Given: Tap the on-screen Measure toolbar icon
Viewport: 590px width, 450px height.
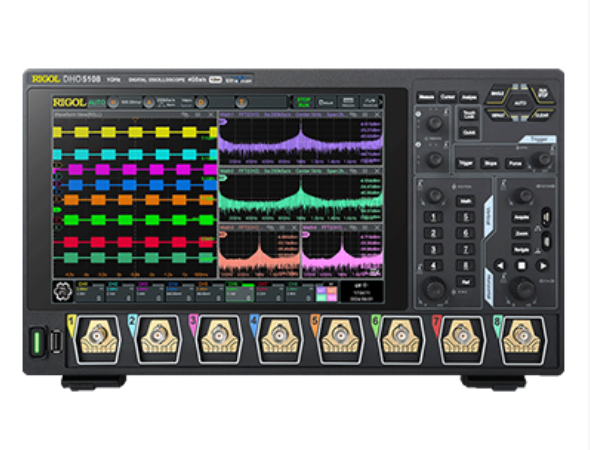Looking at the screenshot, I should click(x=348, y=102).
